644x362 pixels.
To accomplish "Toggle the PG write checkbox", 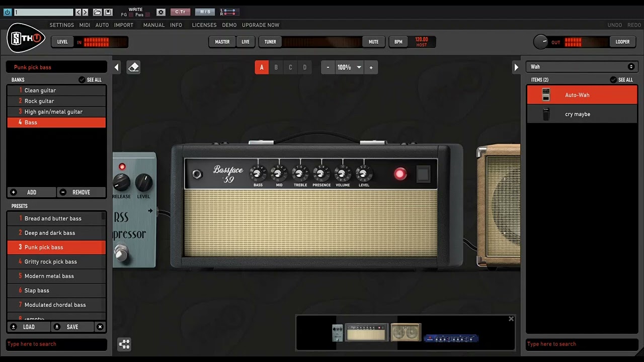I will pos(130,15).
